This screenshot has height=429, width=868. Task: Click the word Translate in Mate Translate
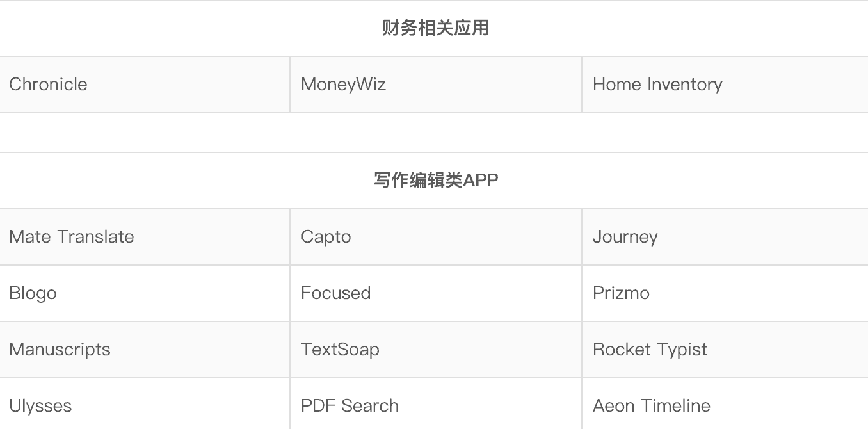coord(95,237)
